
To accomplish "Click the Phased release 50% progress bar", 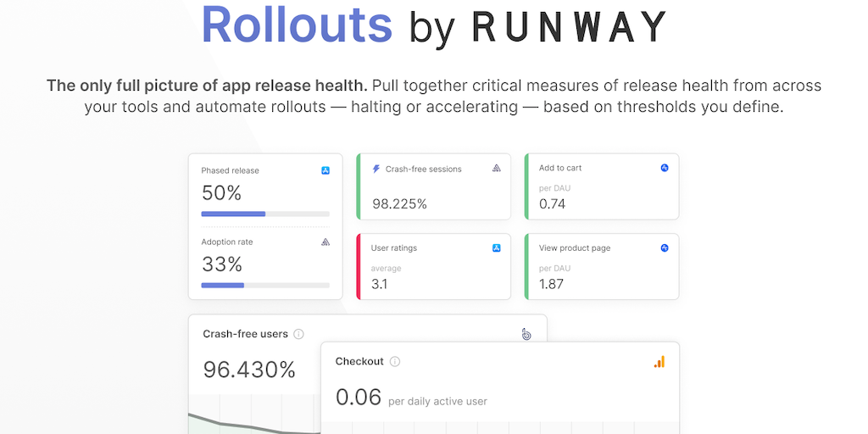I will (x=265, y=214).
